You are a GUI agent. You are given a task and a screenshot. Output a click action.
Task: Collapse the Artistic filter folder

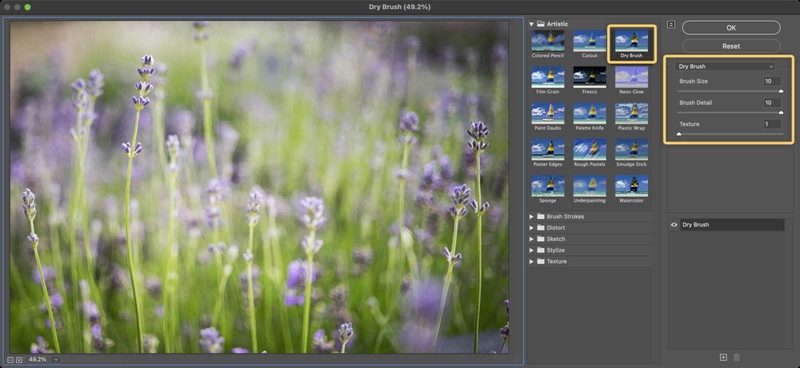click(531, 24)
